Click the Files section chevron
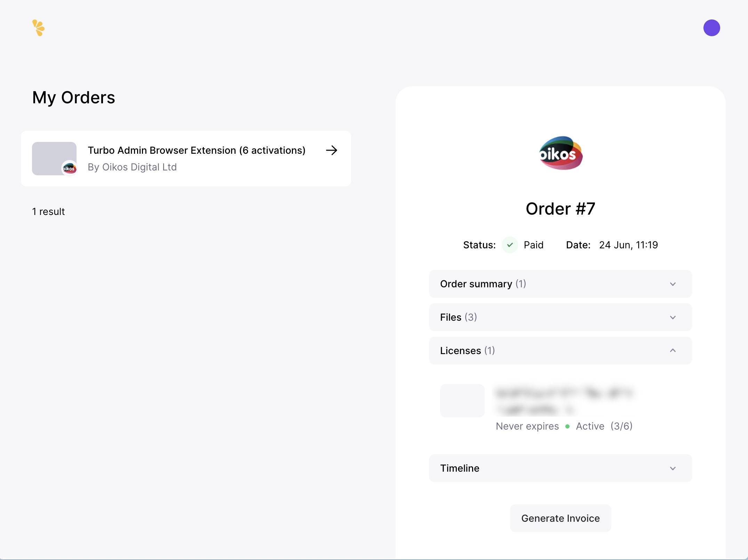Screen dimensions: 748x560 coord(673,318)
